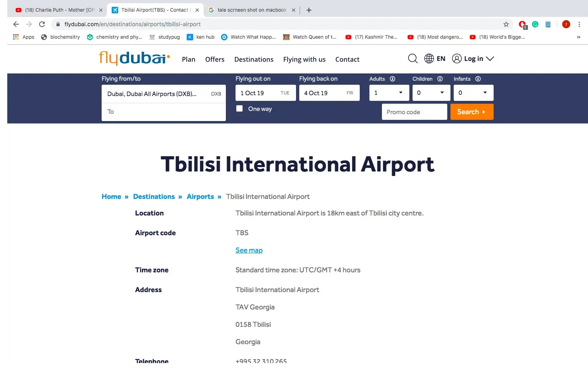
Task: Open the Dubai All Airports origin selector
Action: point(164,94)
